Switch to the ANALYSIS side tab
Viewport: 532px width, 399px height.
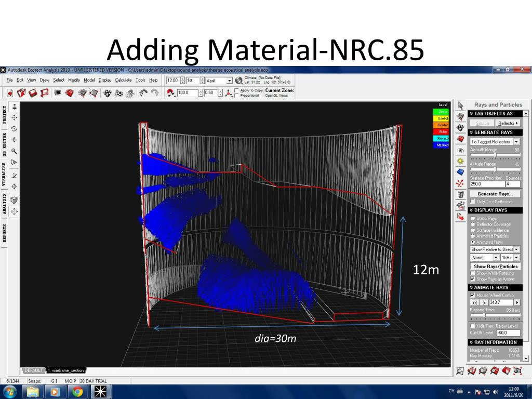pyautogui.click(x=4, y=204)
